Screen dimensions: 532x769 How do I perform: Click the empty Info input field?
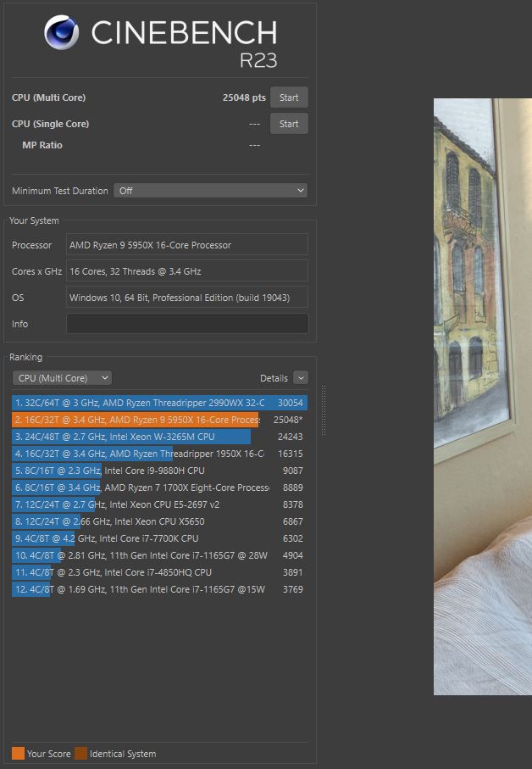coord(187,324)
